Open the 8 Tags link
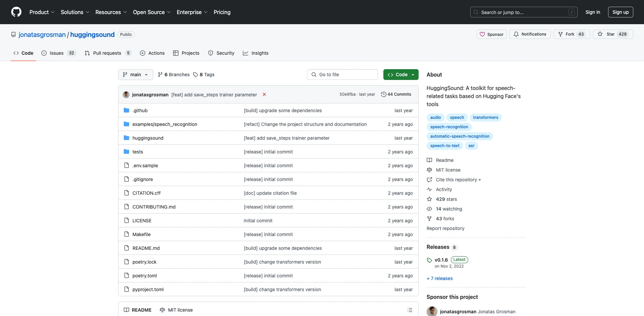The image size is (644, 316). point(204,75)
